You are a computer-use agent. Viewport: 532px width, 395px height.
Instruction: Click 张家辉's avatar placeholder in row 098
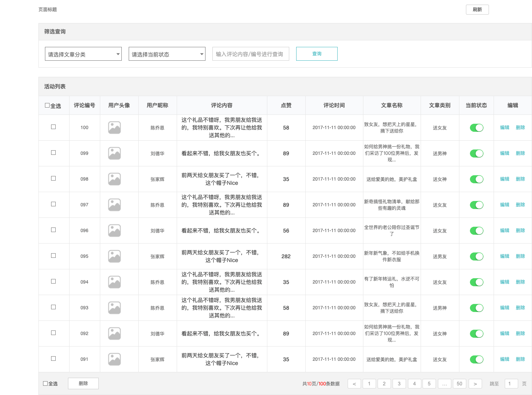[114, 179]
